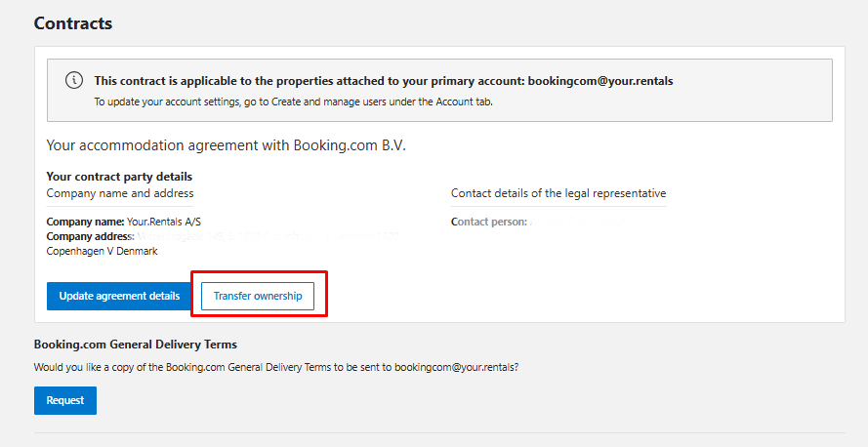The image size is (868, 447).
Task: Click the Company address label
Action: click(x=90, y=236)
